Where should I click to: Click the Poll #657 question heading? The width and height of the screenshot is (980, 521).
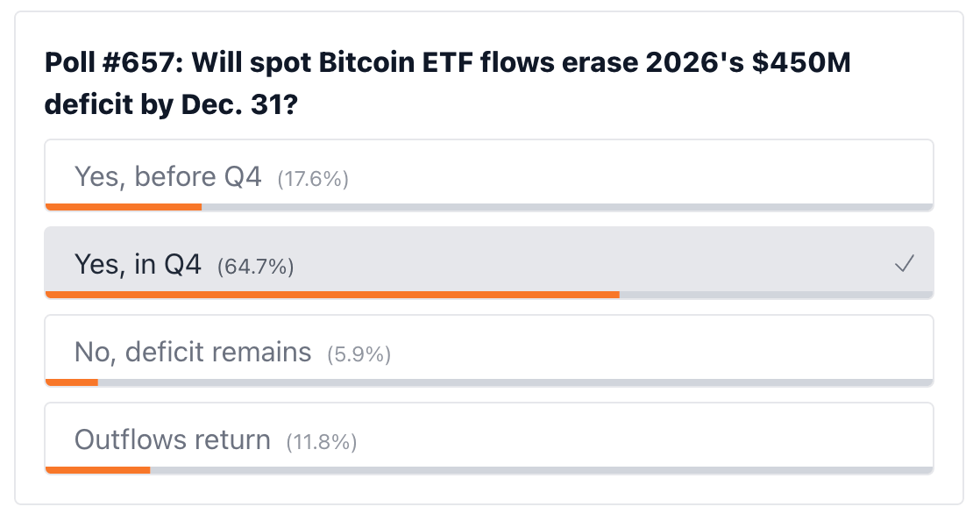[448, 83]
